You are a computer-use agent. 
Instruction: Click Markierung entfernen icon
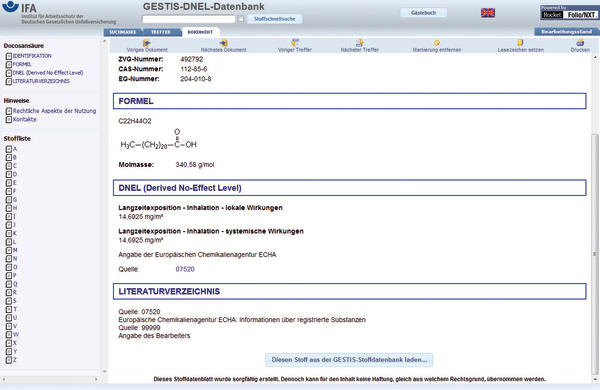tap(437, 43)
